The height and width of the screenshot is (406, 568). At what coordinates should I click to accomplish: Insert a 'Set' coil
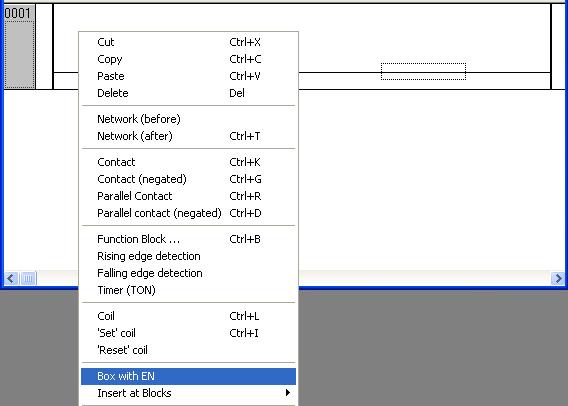point(188,333)
